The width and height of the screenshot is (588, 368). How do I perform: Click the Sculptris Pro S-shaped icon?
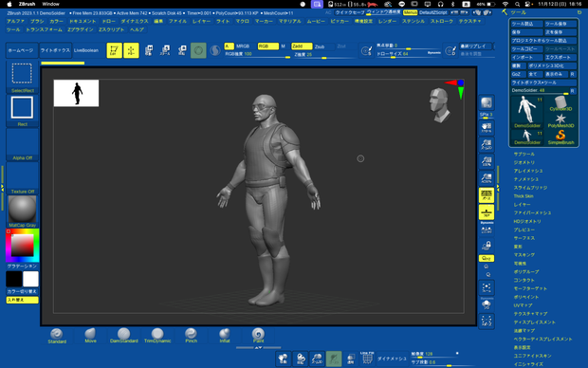[x=215, y=50]
